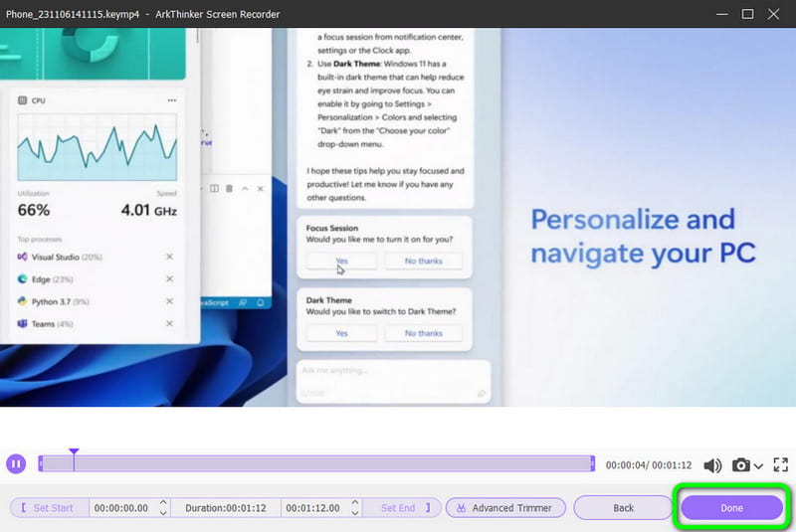Click the 66% utilization value

[34, 210]
